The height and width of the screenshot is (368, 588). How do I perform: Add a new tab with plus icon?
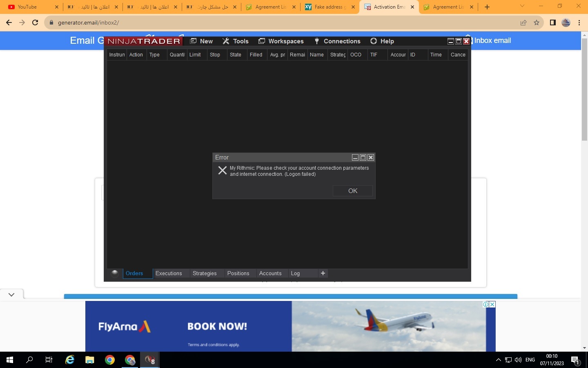click(x=323, y=273)
